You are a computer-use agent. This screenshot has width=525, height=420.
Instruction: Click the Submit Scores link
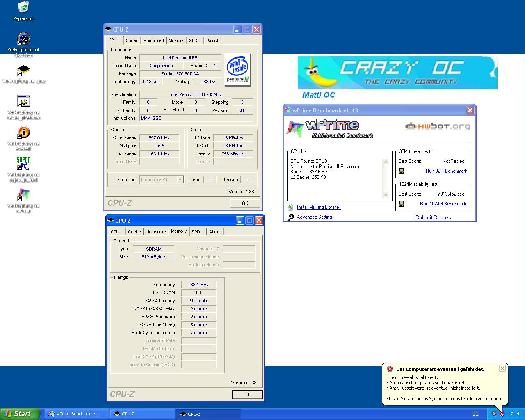click(x=433, y=217)
